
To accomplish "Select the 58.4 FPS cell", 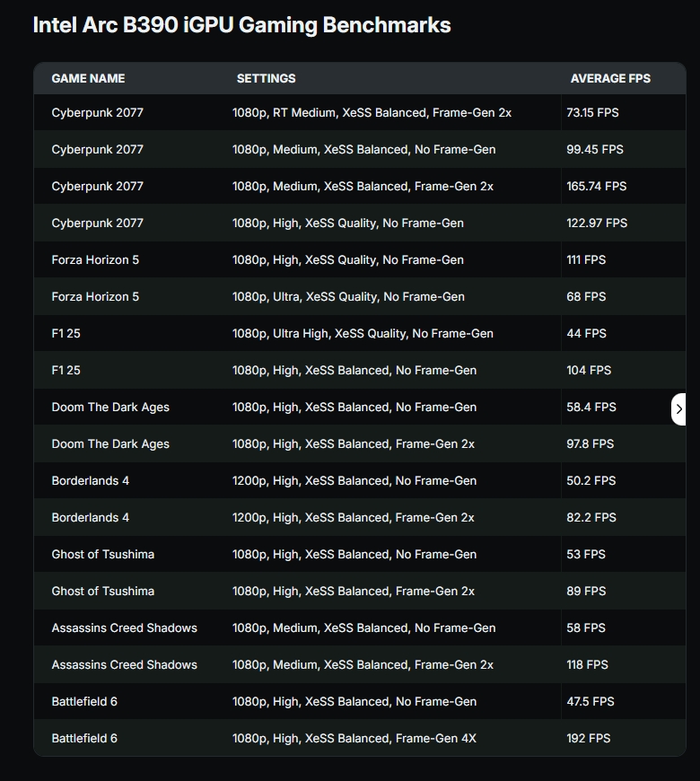I will coord(591,408).
